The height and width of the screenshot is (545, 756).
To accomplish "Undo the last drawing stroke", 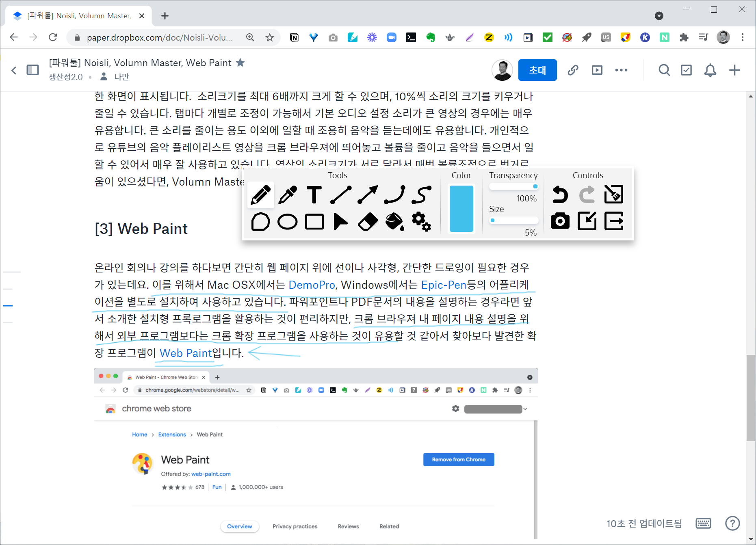I will [x=560, y=195].
